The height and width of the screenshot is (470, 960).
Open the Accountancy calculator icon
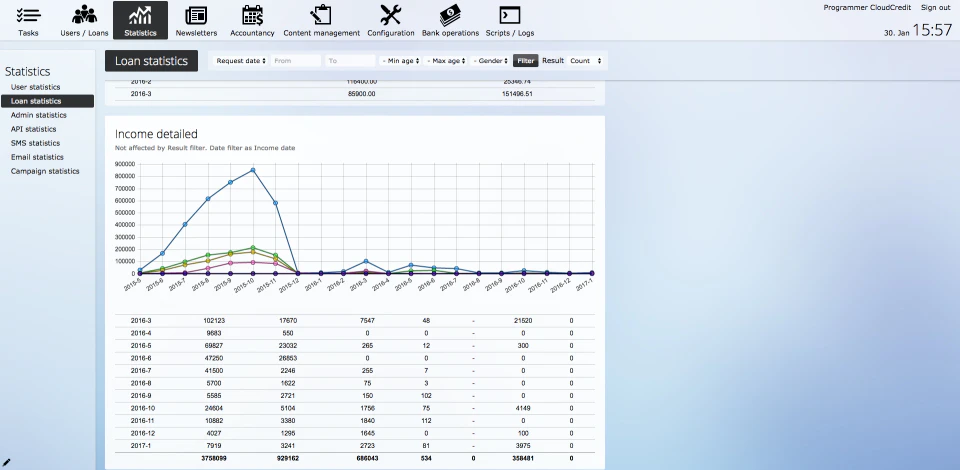252,15
